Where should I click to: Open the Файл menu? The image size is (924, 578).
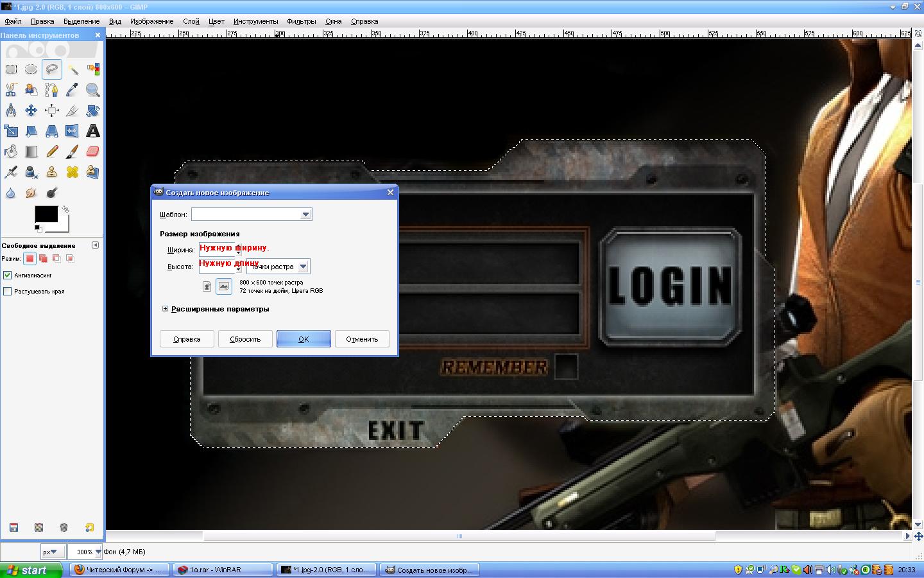click(13, 21)
